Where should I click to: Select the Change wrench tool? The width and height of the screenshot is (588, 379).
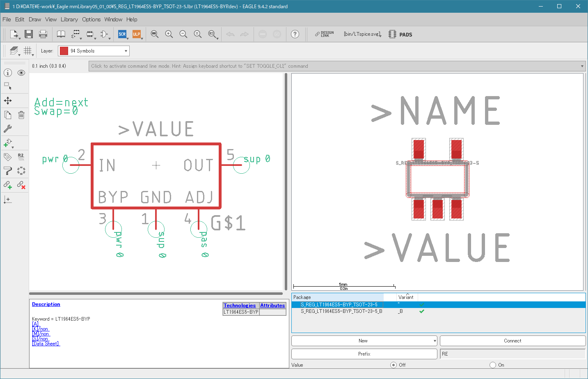click(8, 129)
